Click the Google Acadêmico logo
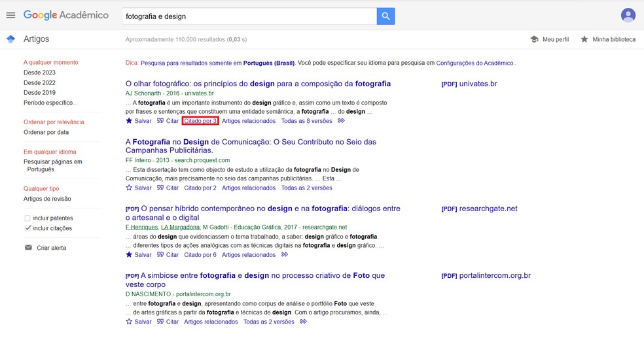644x338 pixels. tap(65, 15)
